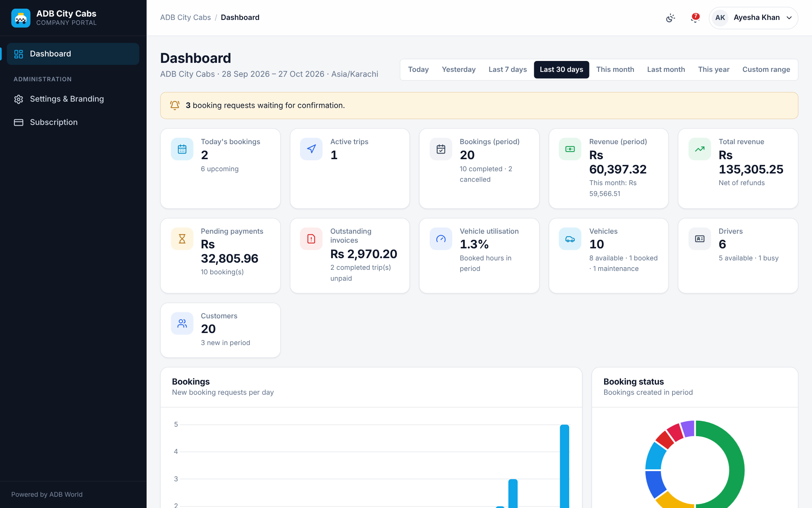
Task: Click the booking requests alert bell icon
Action: pyautogui.click(x=175, y=105)
